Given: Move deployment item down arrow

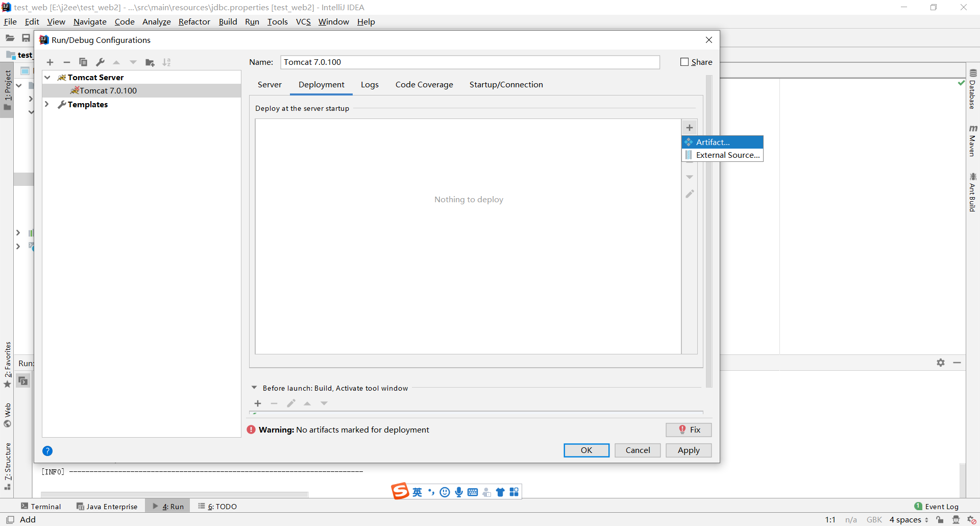Looking at the screenshot, I should pos(690,177).
